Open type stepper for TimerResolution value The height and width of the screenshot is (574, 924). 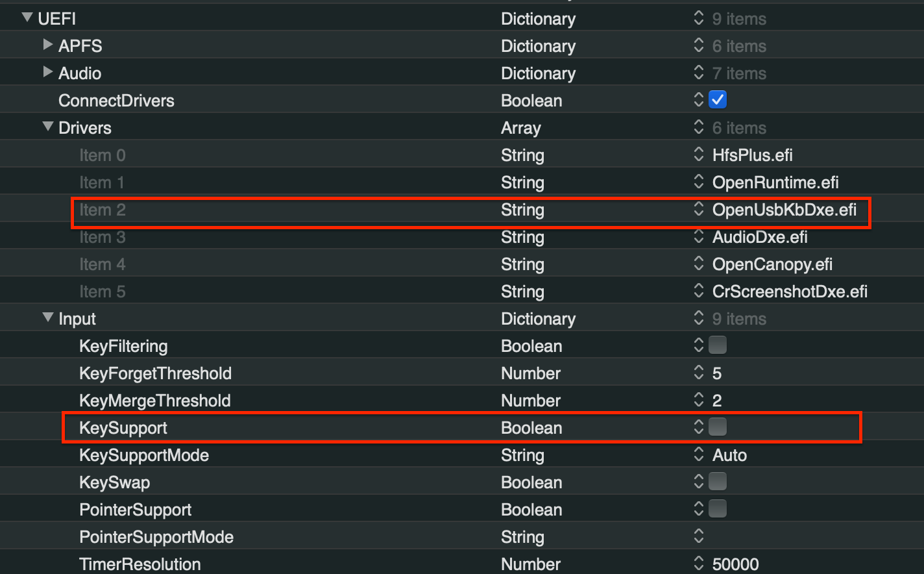698,564
